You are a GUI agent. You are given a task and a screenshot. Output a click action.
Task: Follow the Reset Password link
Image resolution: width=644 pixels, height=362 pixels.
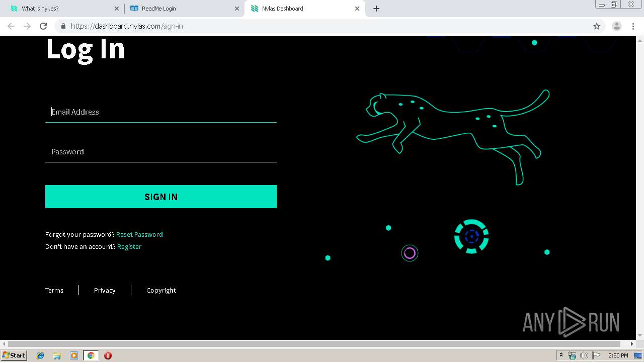pos(139,234)
